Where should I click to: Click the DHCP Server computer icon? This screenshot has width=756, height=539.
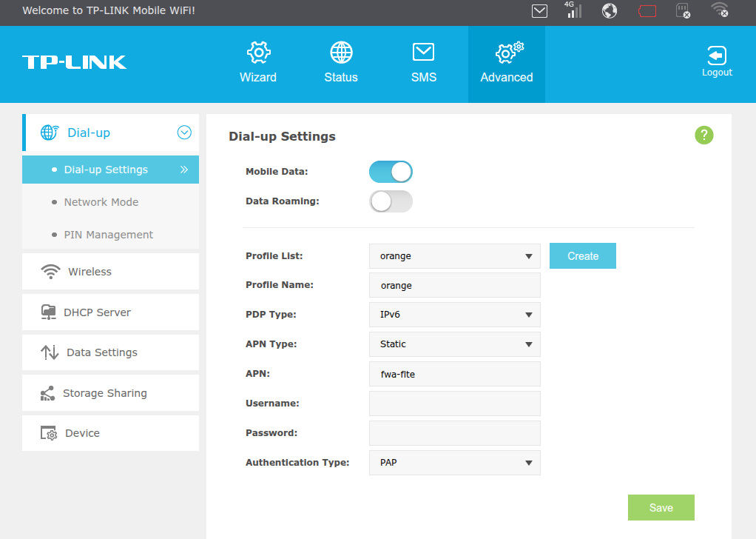click(x=48, y=312)
